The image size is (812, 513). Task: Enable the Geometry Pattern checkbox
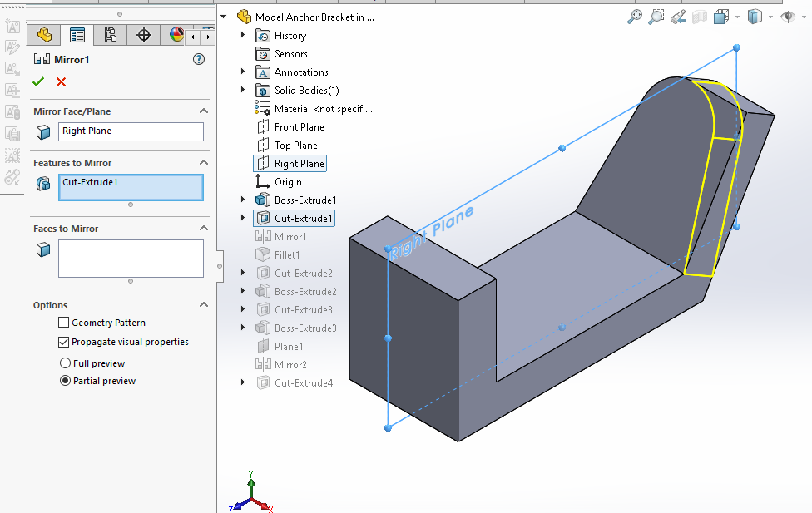tap(64, 323)
